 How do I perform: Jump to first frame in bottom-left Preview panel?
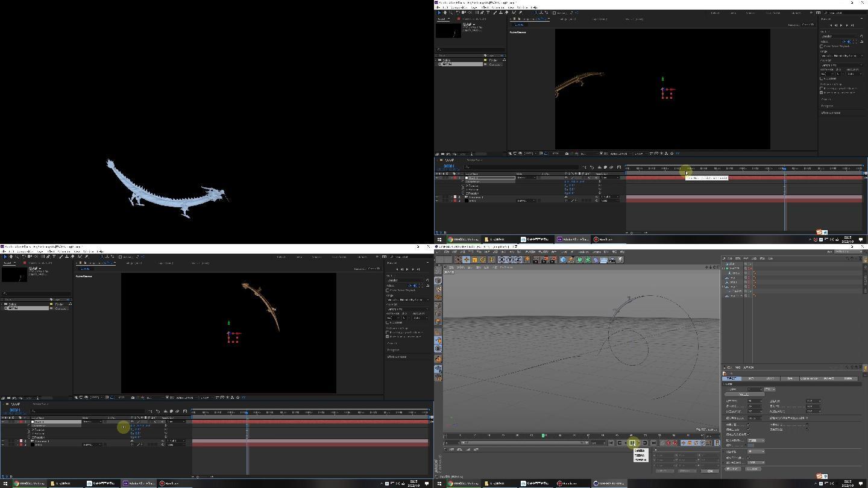tap(397, 269)
